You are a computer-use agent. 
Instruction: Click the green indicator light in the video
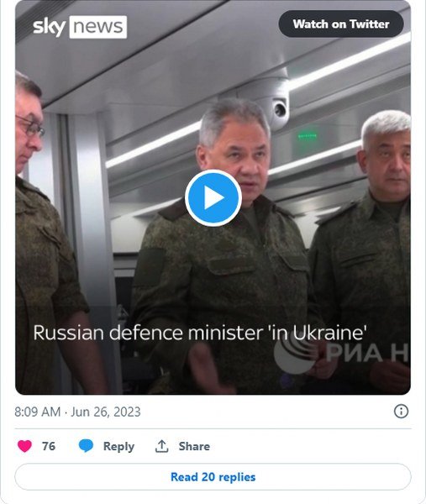tap(308, 136)
